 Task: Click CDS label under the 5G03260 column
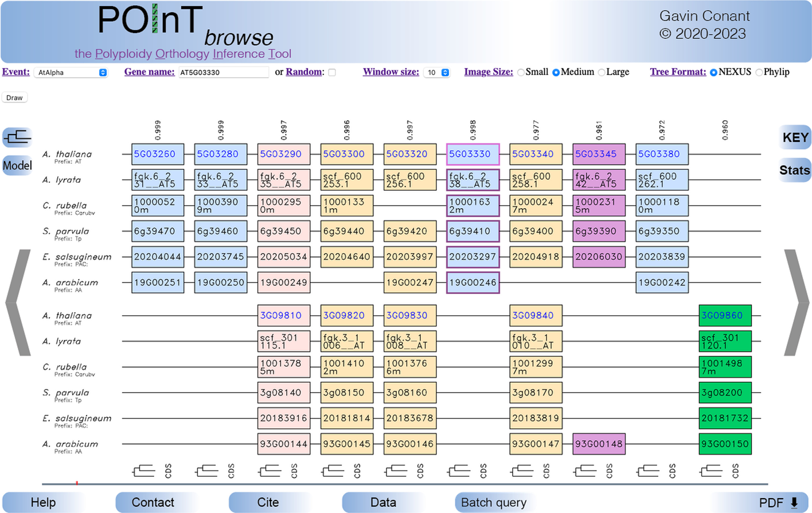click(x=168, y=471)
